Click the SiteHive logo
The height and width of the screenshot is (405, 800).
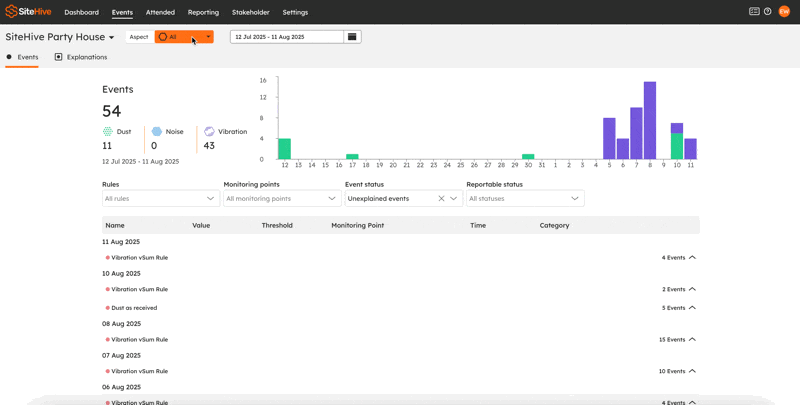[28, 12]
